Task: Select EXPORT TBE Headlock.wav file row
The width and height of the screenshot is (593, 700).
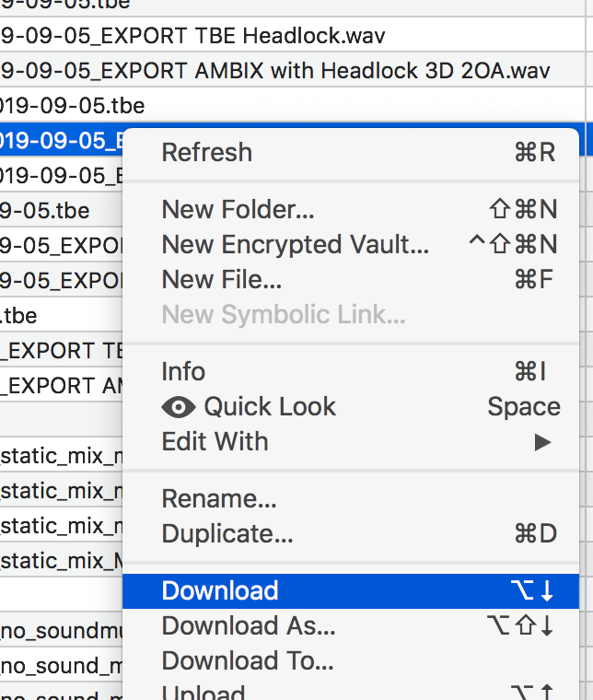Action: click(193, 37)
